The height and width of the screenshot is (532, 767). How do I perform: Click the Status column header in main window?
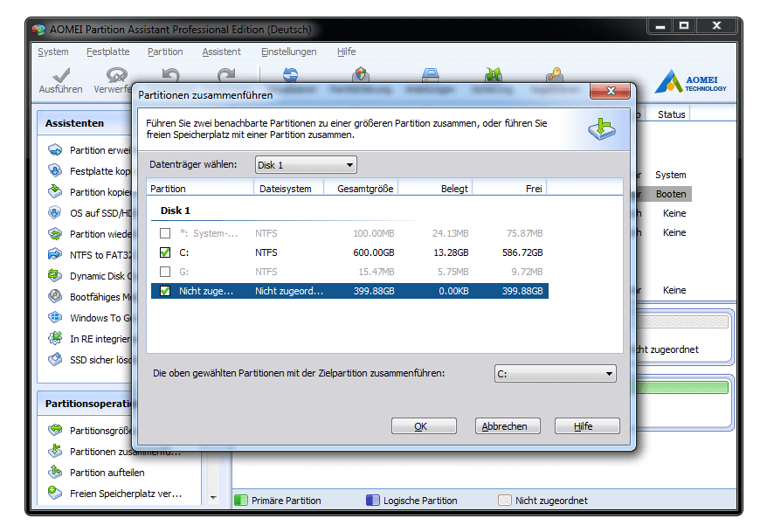pyautogui.click(x=671, y=114)
